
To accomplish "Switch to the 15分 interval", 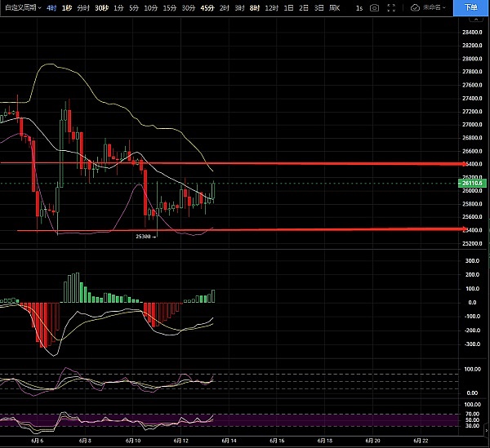I will pyautogui.click(x=168, y=7).
